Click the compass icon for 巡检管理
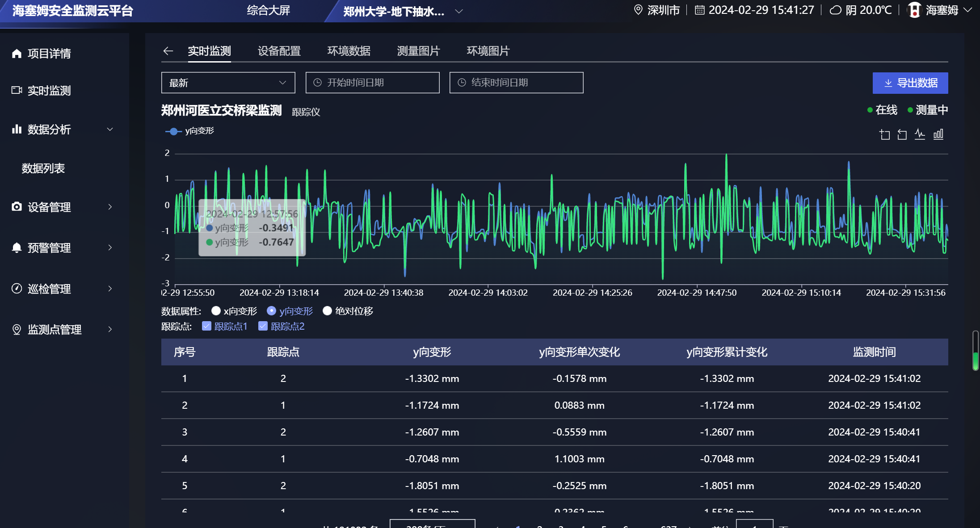The height and width of the screenshot is (528, 980). pos(17,289)
